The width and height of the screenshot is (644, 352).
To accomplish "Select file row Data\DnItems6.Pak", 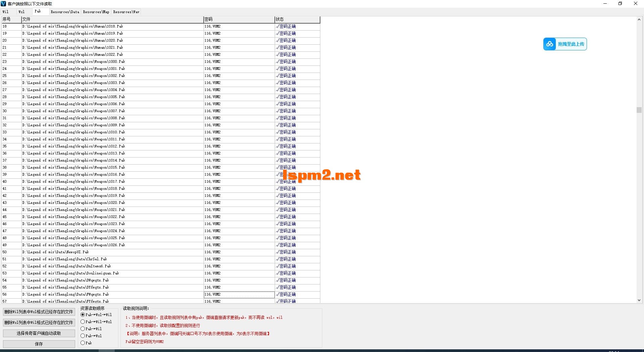I will click(112, 266).
